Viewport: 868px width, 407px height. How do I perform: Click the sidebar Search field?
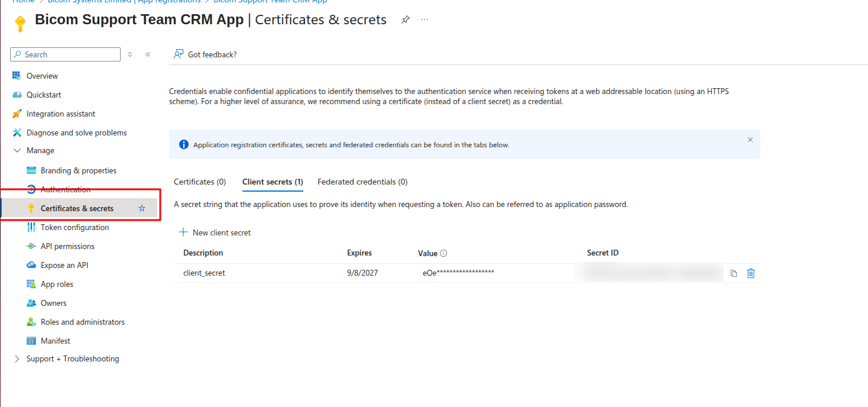click(65, 54)
